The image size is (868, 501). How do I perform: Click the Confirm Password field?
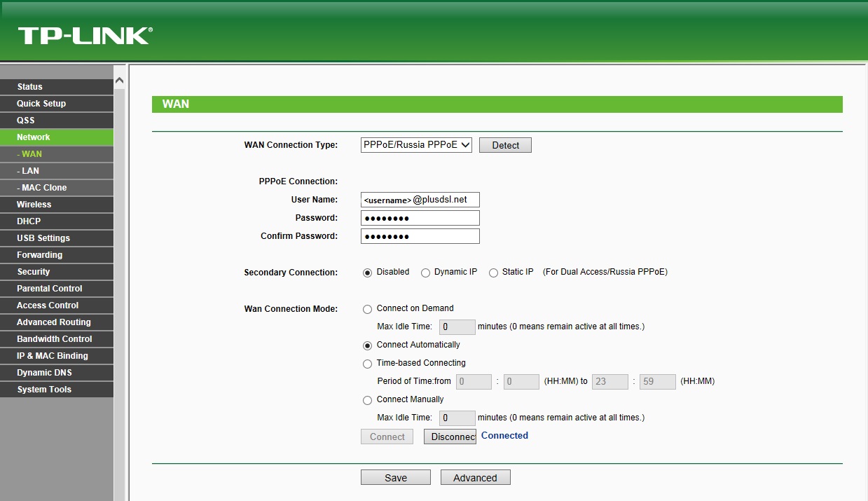click(420, 236)
